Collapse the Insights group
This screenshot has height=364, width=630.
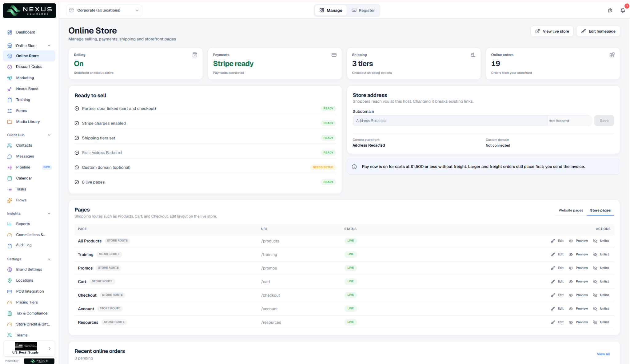click(49, 214)
